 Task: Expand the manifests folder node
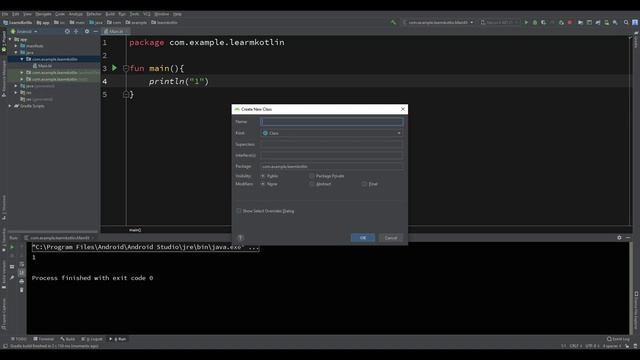(16, 46)
